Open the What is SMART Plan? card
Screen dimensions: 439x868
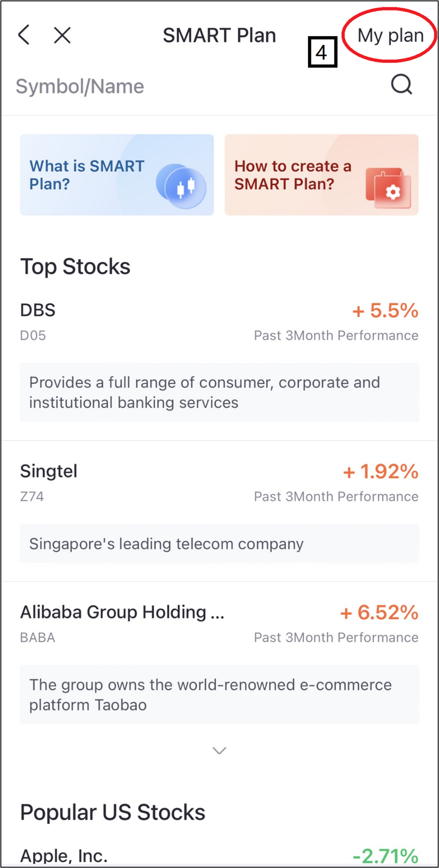coord(117,175)
